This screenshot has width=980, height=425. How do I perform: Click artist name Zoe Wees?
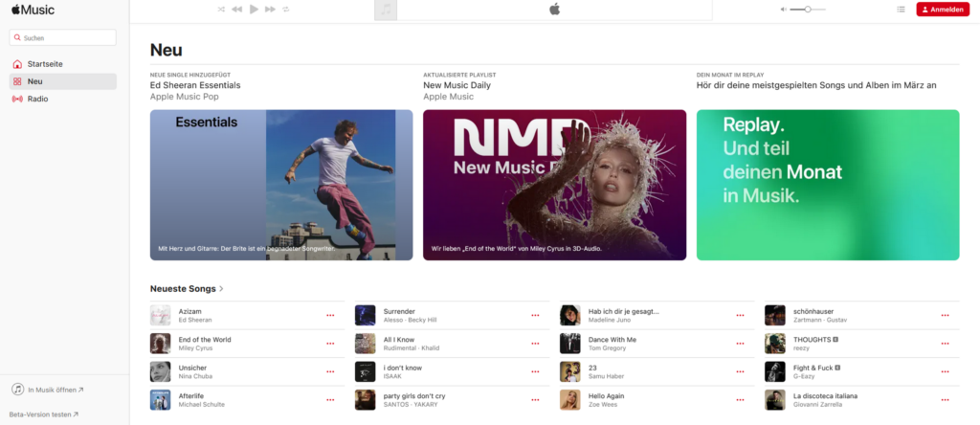(602, 404)
